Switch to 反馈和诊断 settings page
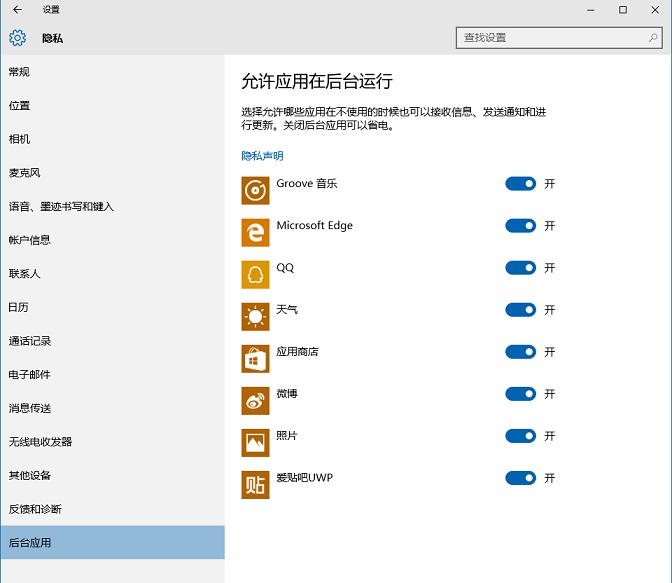The width and height of the screenshot is (672, 583). [35, 509]
